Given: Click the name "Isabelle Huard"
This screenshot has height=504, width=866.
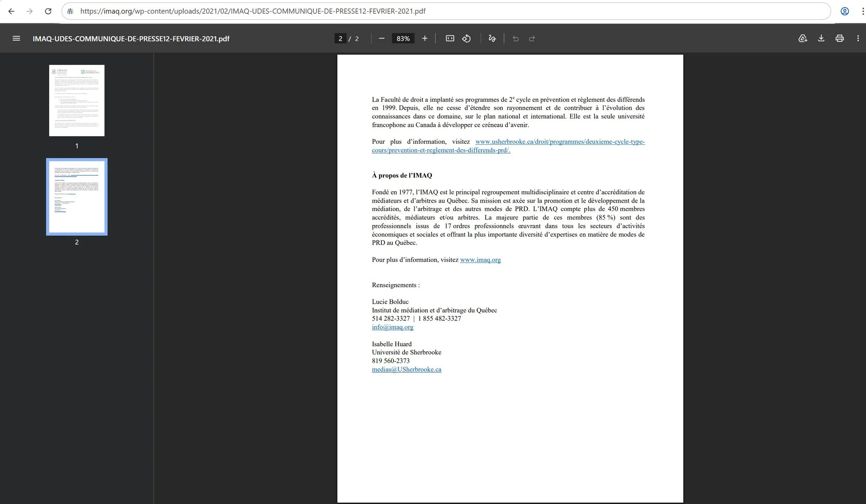Looking at the screenshot, I should coord(392,344).
